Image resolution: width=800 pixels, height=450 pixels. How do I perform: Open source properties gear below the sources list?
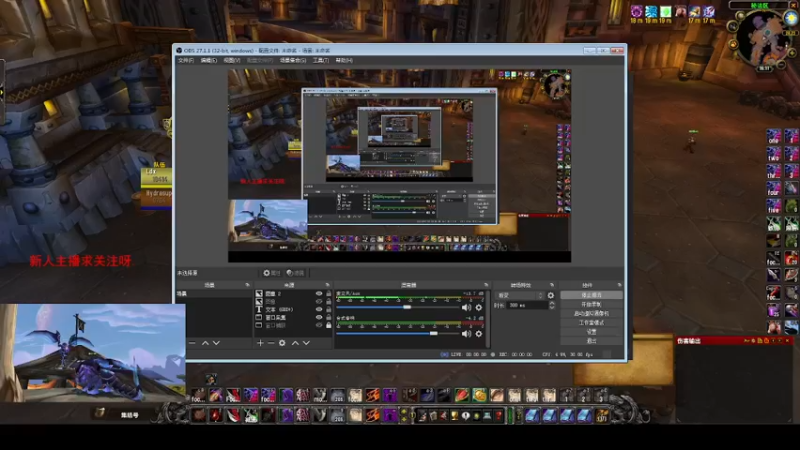coord(282,343)
